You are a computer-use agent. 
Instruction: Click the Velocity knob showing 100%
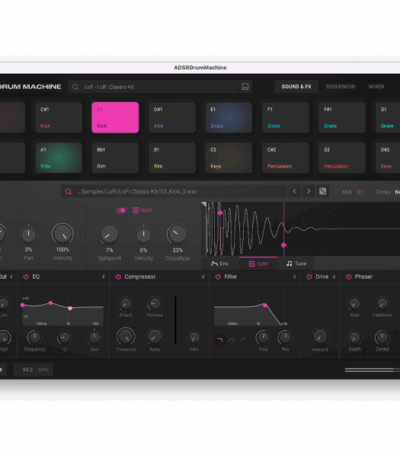(63, 234)
